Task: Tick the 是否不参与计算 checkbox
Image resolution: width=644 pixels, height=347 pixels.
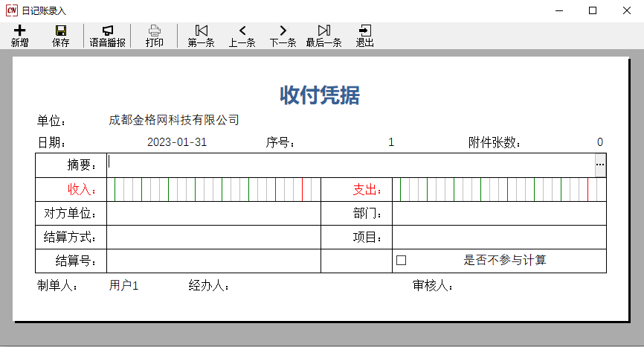Action: click(x=402, y=261)
